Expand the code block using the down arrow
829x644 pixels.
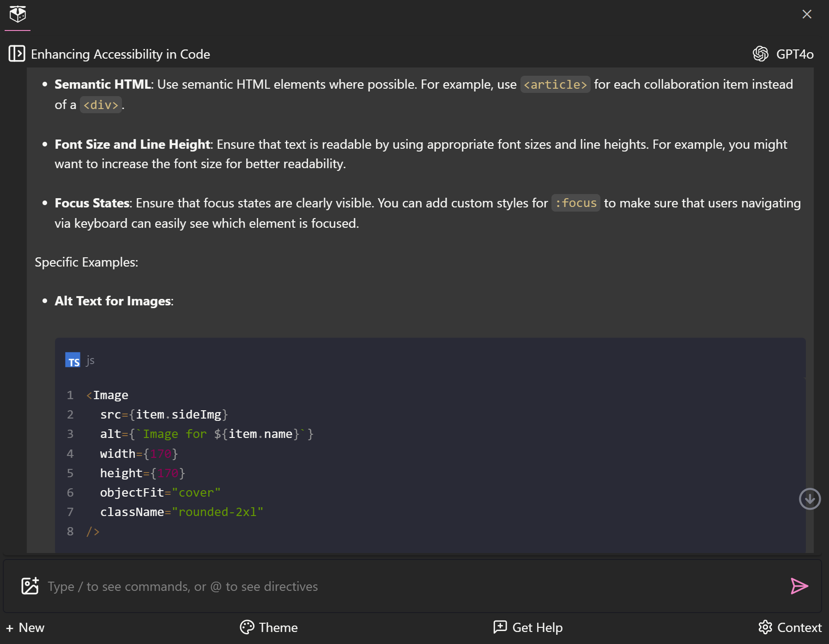pos(810,498)
